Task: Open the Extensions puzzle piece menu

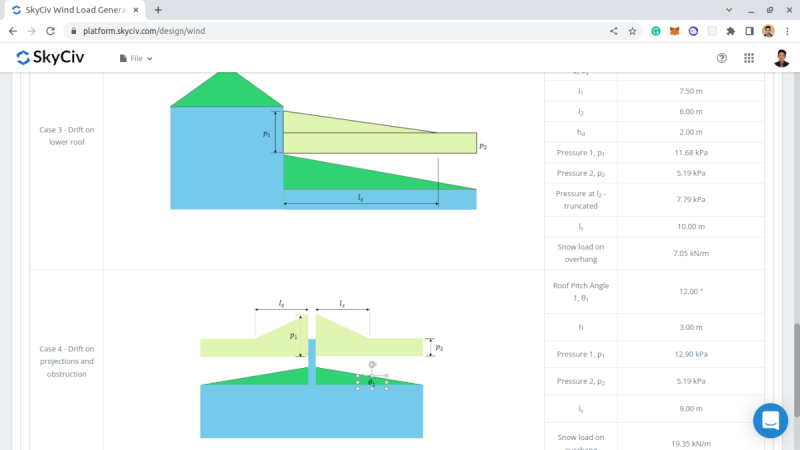Action: [x=730, y=31]
